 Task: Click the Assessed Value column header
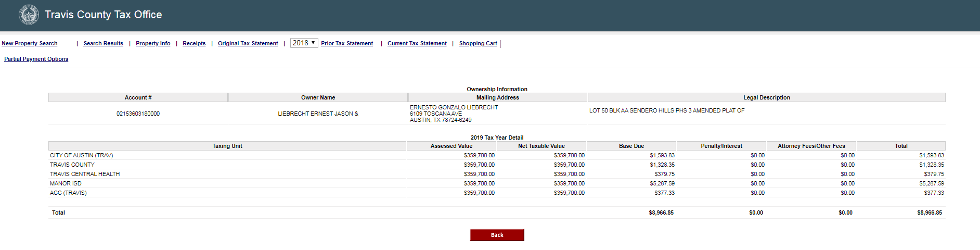(452, 146)
